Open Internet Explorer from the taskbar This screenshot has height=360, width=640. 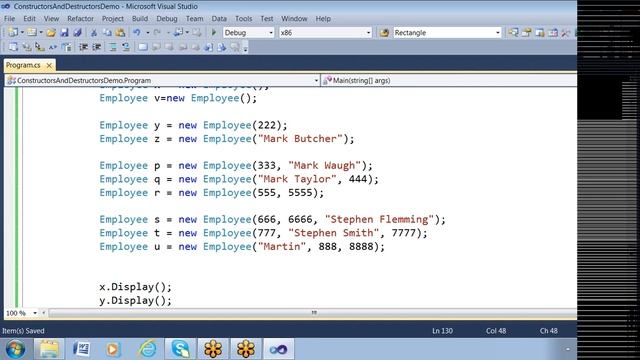[147, 349]
